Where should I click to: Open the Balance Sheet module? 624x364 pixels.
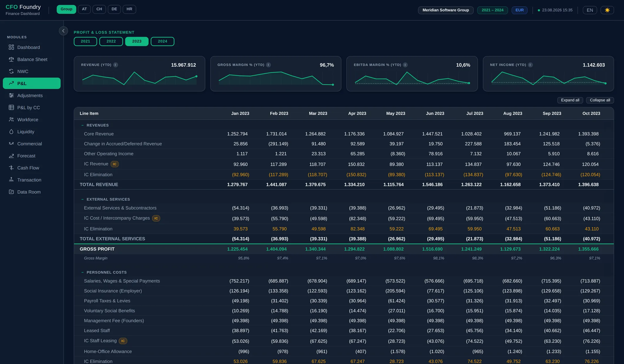(x=32, y=59)
